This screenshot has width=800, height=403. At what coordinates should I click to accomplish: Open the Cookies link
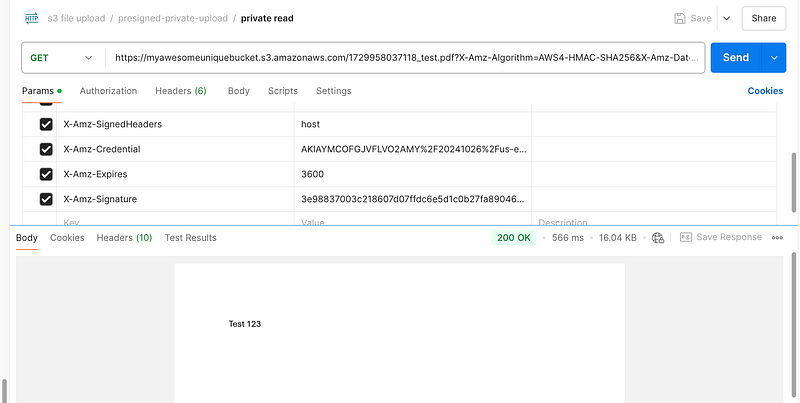click(x=765, y=91)
